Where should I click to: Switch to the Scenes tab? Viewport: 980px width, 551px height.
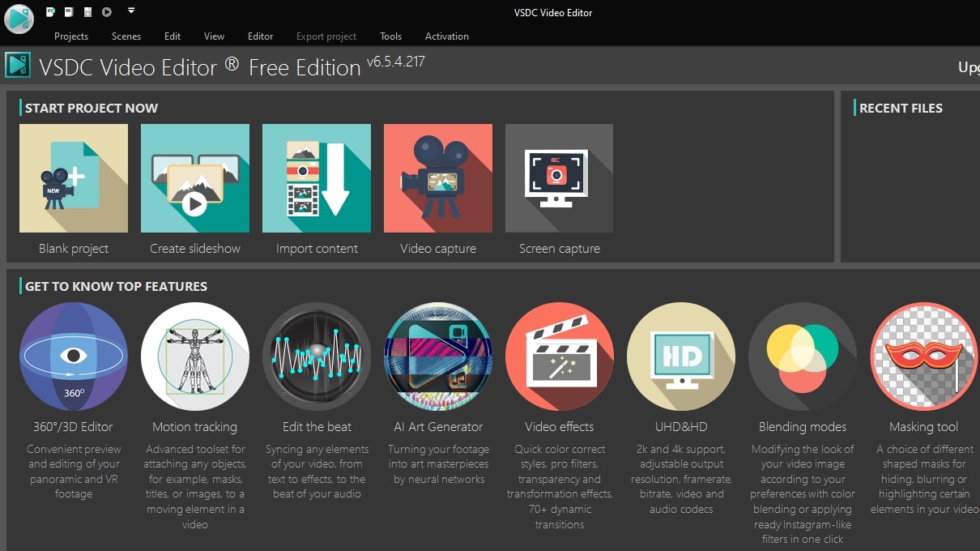126,36
